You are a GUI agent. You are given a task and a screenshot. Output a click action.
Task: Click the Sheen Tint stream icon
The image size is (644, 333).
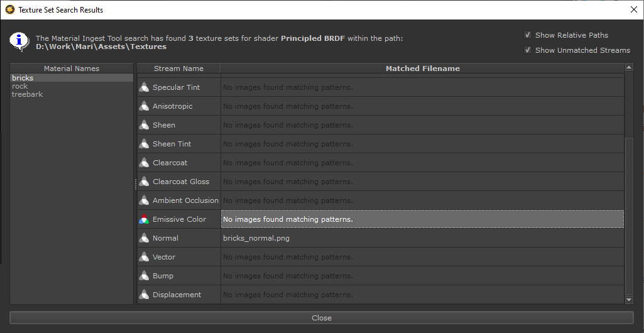click(x=144, y=144)
